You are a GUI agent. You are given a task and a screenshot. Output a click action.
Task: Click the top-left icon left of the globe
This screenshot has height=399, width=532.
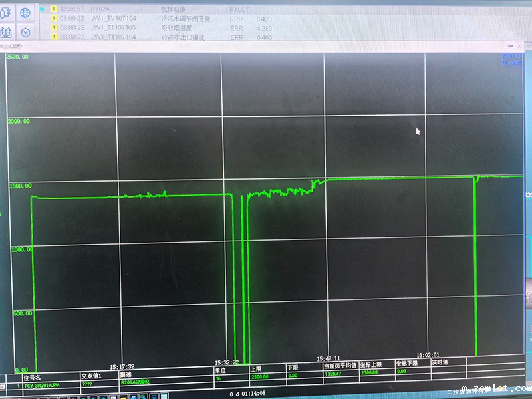5,13
